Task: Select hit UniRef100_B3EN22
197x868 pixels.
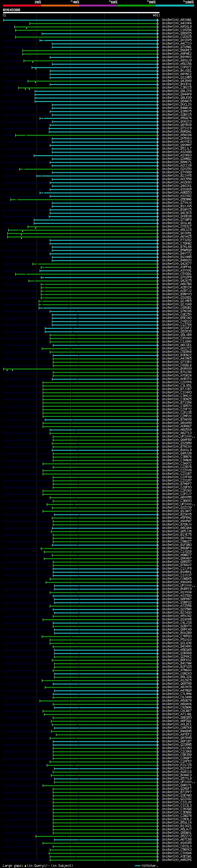Action: (x=176, y=355)
